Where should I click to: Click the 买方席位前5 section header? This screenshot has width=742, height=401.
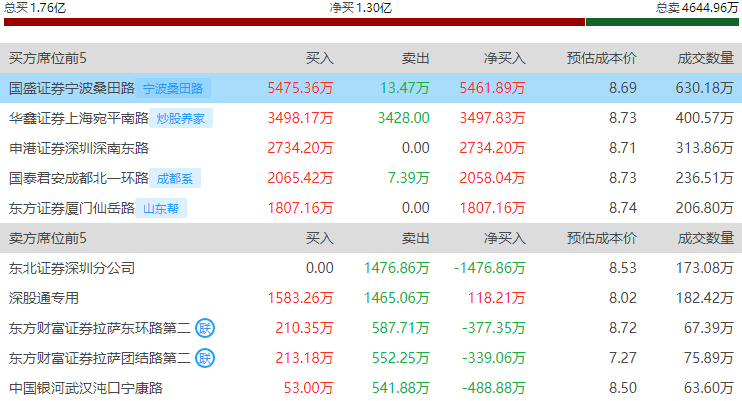point(47,58)
